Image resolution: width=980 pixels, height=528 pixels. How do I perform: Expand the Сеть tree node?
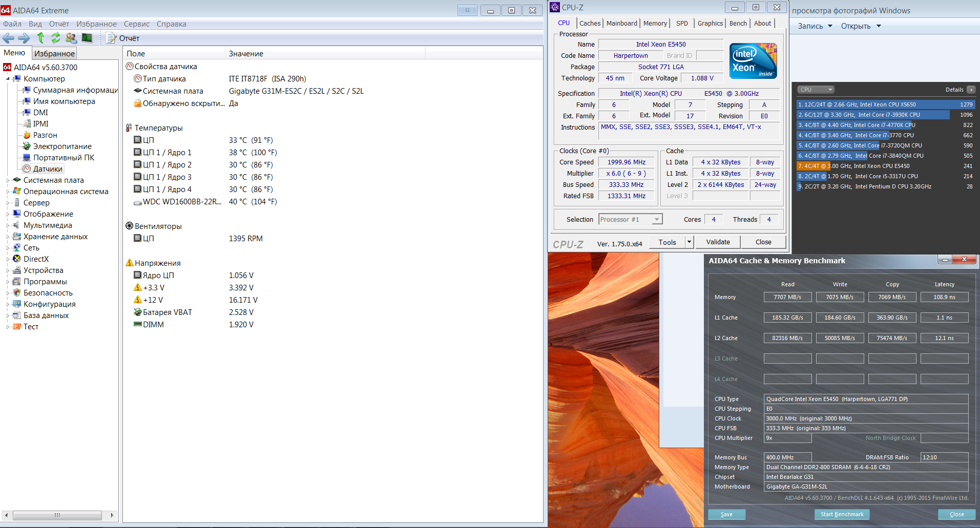8,248
